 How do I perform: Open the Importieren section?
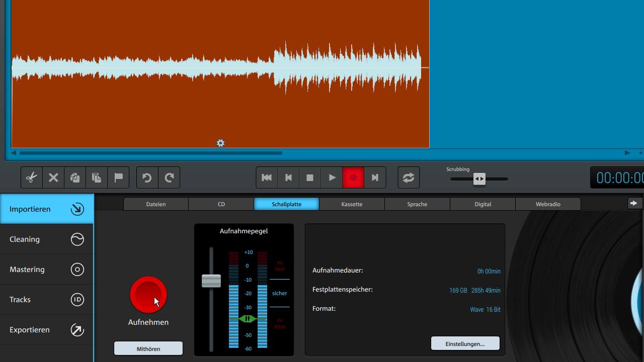click(x=47, y=209)
